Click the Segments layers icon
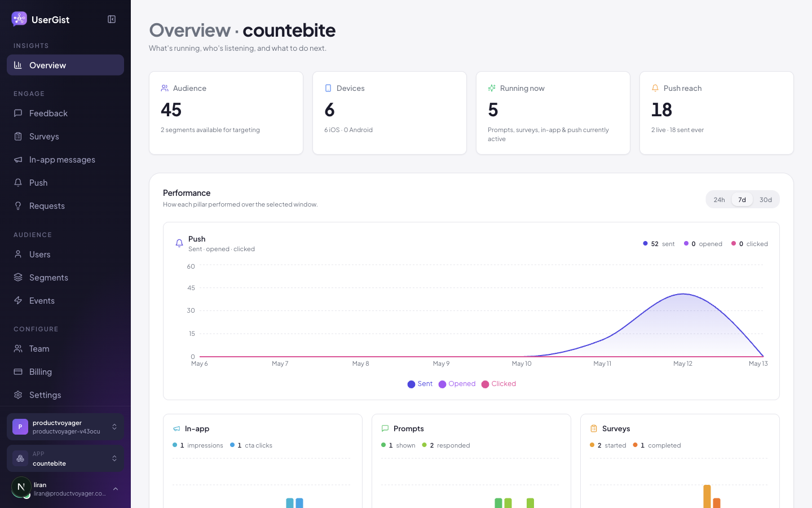812x508 pixels. 18,277
